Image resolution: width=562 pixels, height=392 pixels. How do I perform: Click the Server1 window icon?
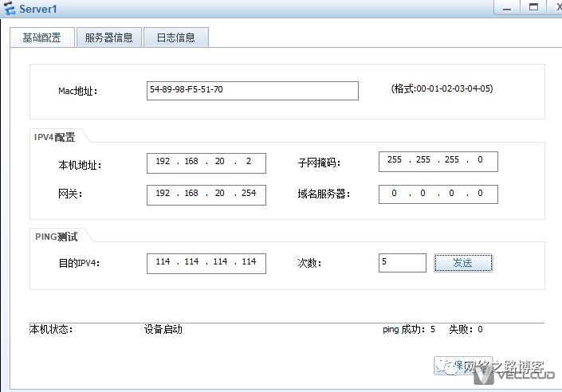pos(10,8)
